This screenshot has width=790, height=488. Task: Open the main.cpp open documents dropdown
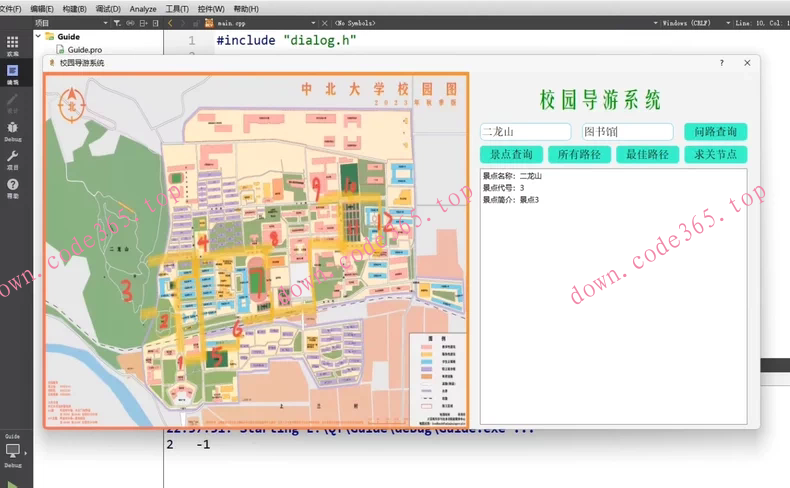[x=313, y=23]
